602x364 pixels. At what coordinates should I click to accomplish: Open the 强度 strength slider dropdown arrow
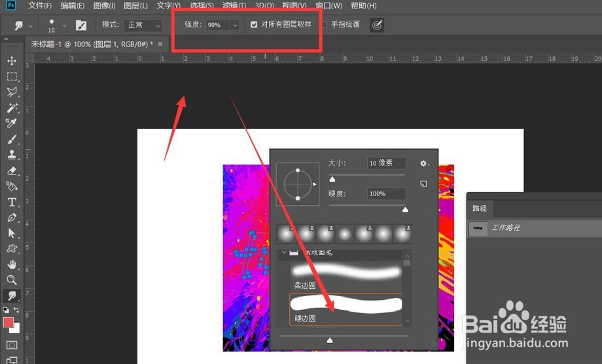point(234,25)
